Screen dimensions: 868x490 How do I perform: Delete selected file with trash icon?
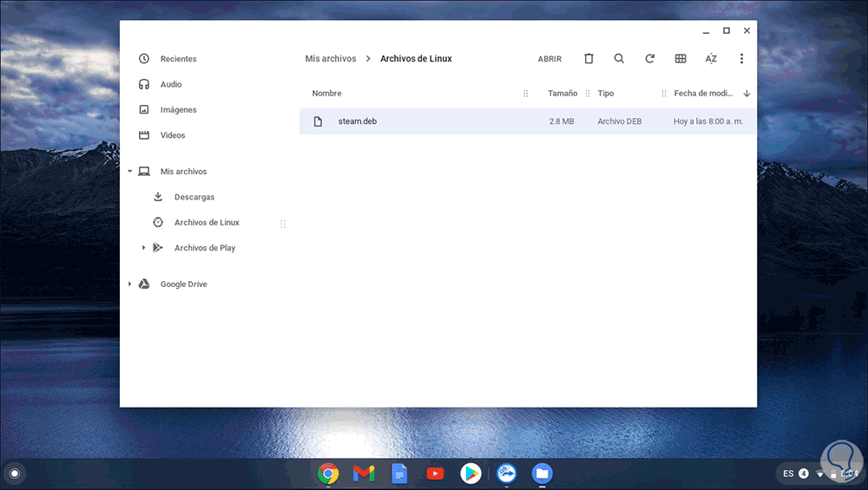(x=589, y=59)
